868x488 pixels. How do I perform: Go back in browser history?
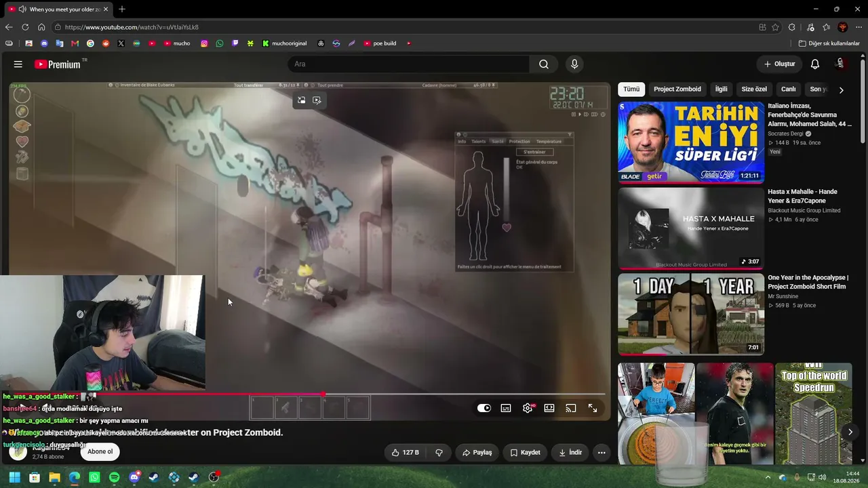click(x=9, y=27)
